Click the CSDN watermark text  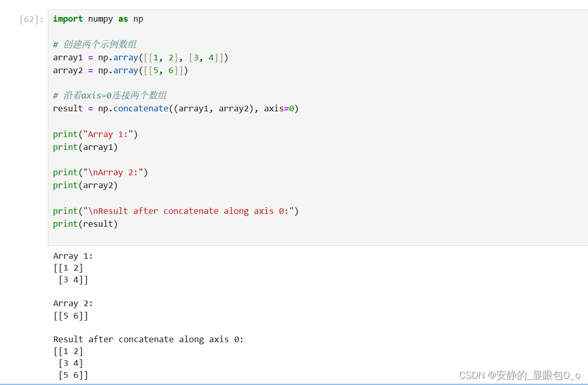(520, 375)
